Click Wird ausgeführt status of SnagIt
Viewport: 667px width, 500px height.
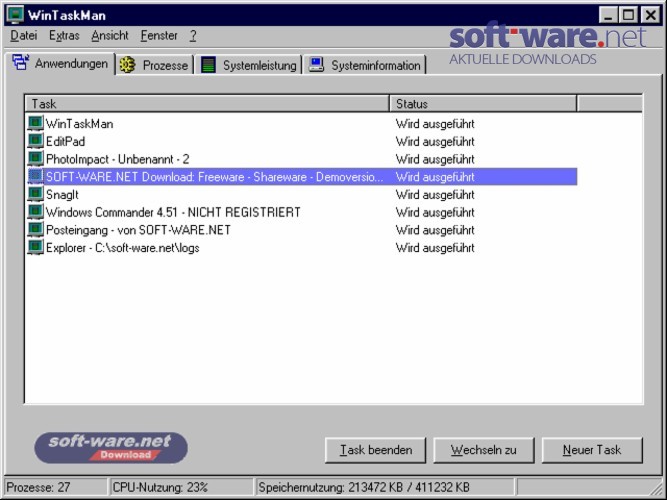(x=435, y=195)
